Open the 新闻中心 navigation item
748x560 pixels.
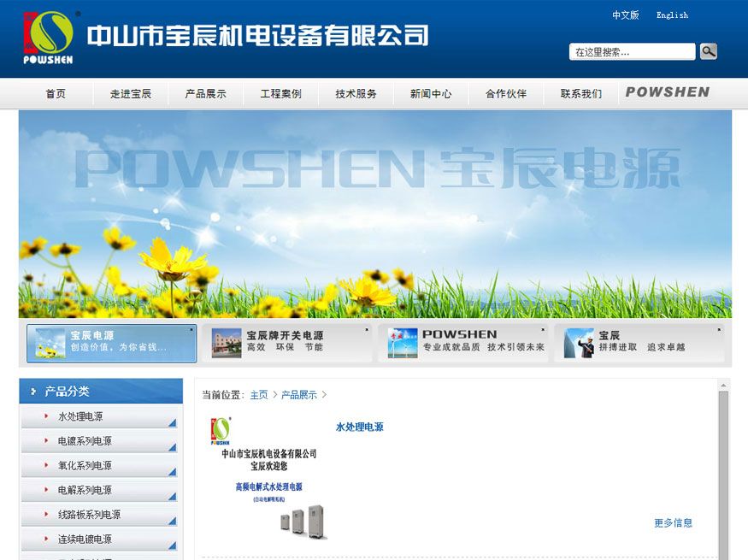click(x=431, y=93)
